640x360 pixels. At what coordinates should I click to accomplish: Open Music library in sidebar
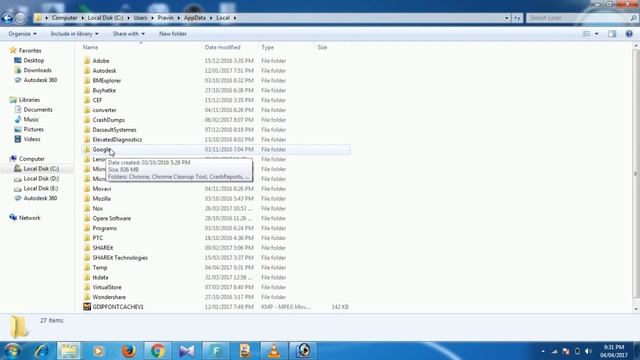31,119
